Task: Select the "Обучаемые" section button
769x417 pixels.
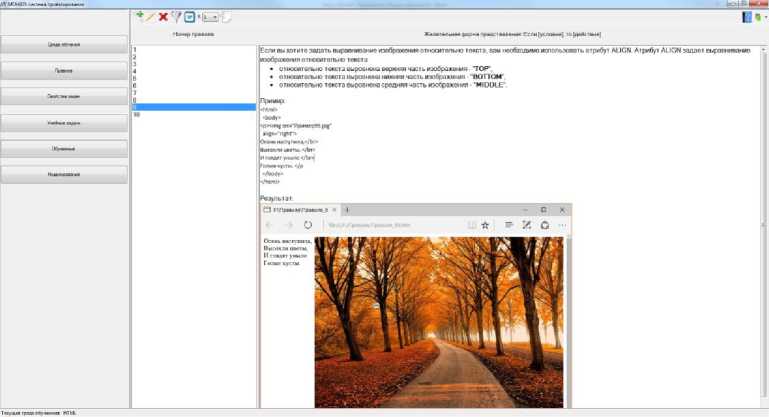Action: [64, 149]
